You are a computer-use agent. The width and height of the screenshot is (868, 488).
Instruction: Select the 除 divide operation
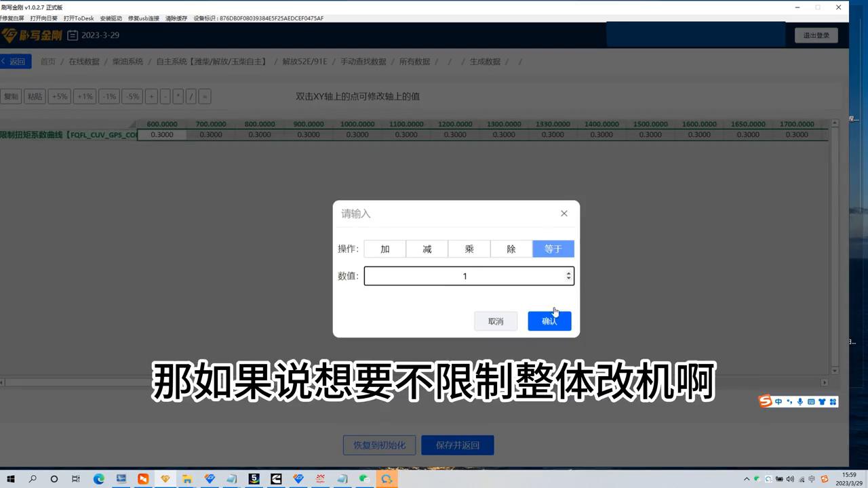pyautogui.click(x=511, y=249)
